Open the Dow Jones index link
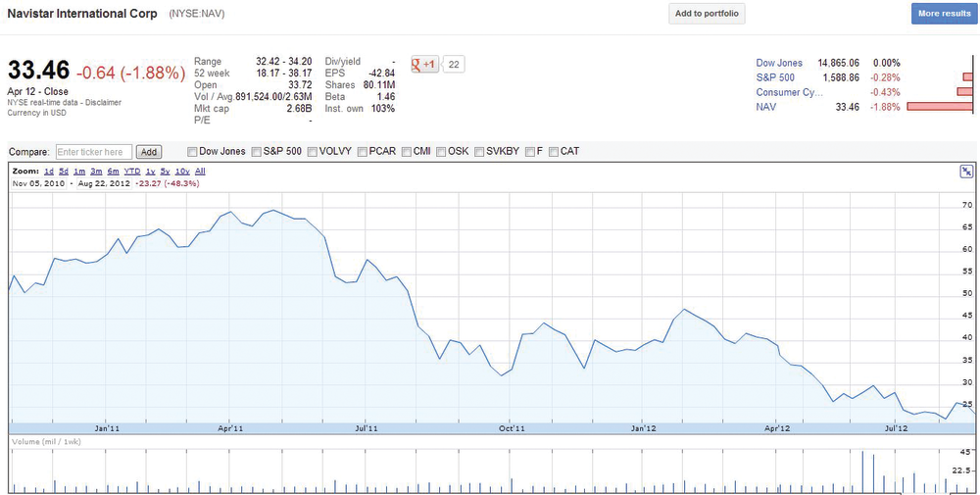Screen dimensions: 980x495 [x=779, y=63]
